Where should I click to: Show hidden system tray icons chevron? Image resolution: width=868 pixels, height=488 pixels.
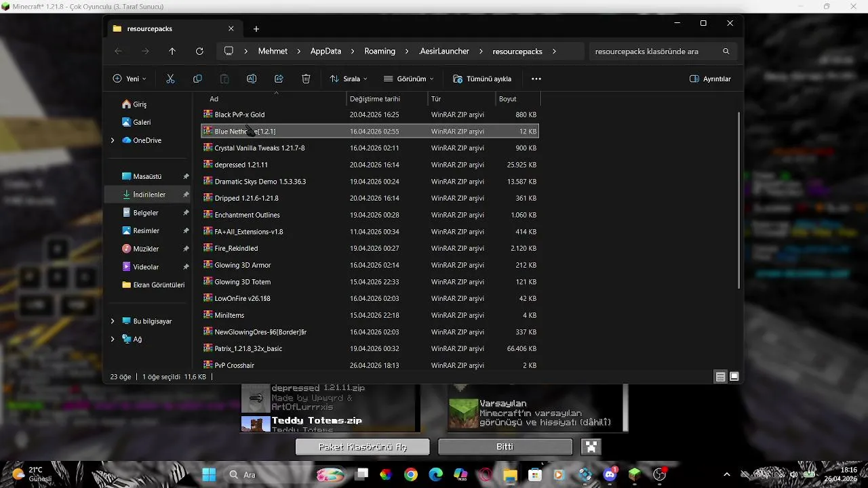click(727, 474)
